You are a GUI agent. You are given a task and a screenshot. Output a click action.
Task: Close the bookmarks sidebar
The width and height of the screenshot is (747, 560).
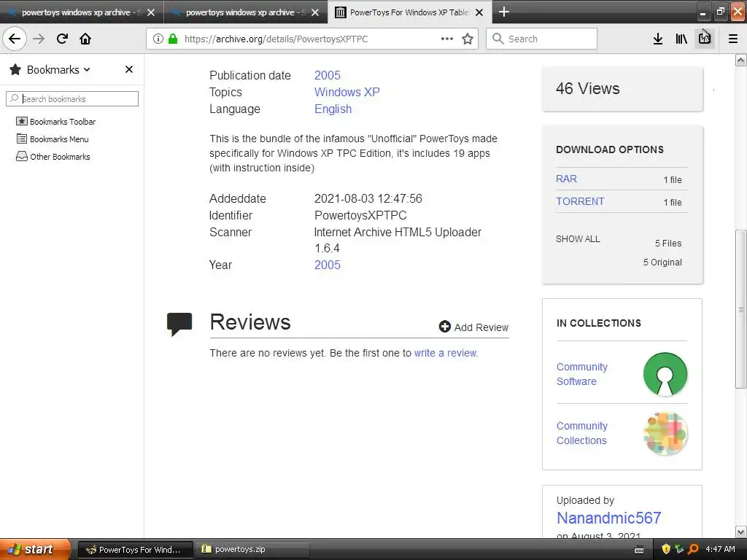128,69
